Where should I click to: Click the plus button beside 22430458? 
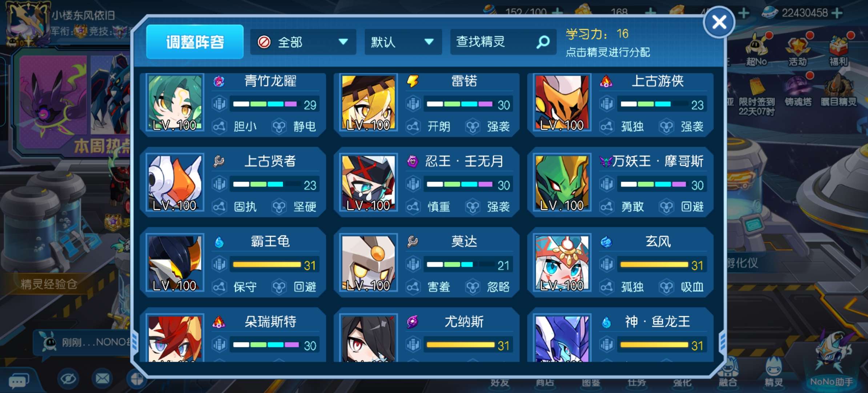[x=837, y=13]
